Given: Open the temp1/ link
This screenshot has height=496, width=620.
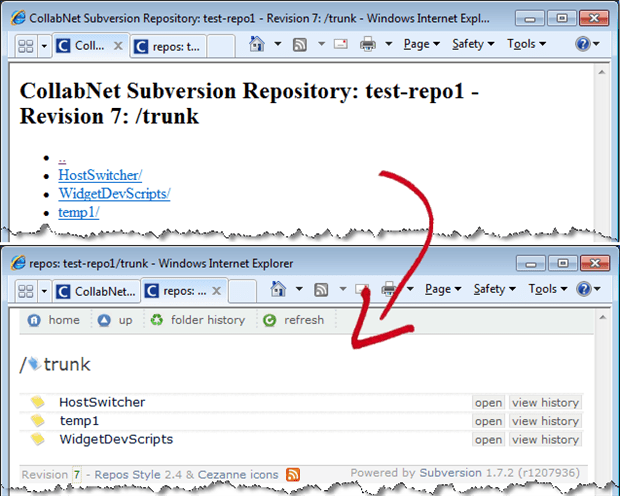Looking at the screenshot, I should [79, 212].
